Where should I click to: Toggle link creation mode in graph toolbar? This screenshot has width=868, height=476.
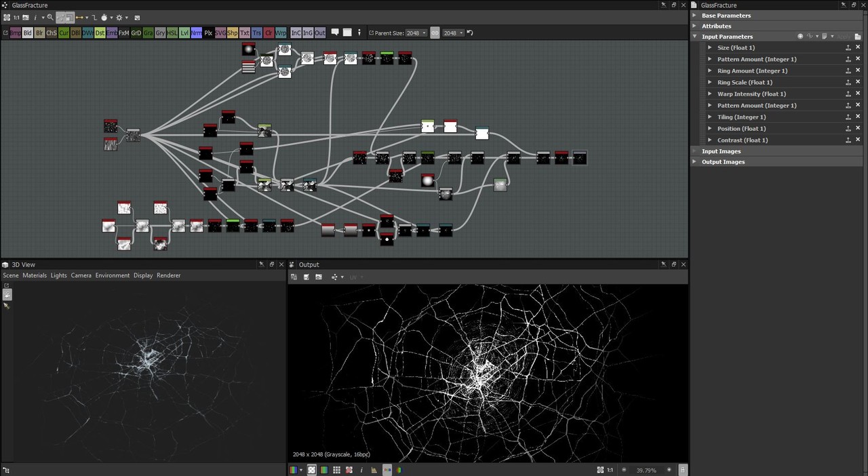(x=80, y=18)
